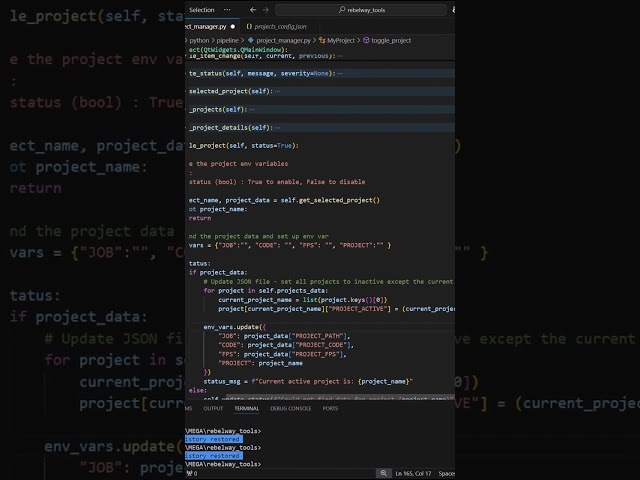Click the ports forwarded '0' status item
Screen dimensions: 640x480
tap(192, 473)
